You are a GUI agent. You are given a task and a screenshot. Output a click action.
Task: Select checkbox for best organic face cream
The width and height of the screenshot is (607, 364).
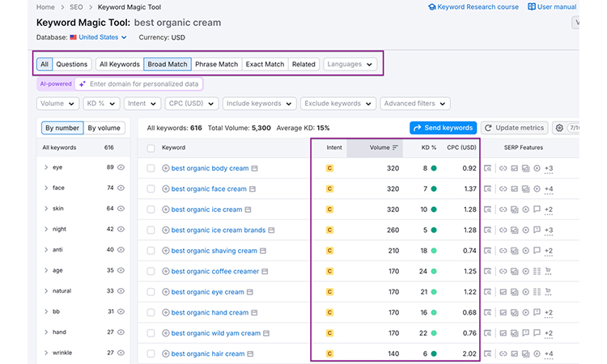click(x=151, y=188)
